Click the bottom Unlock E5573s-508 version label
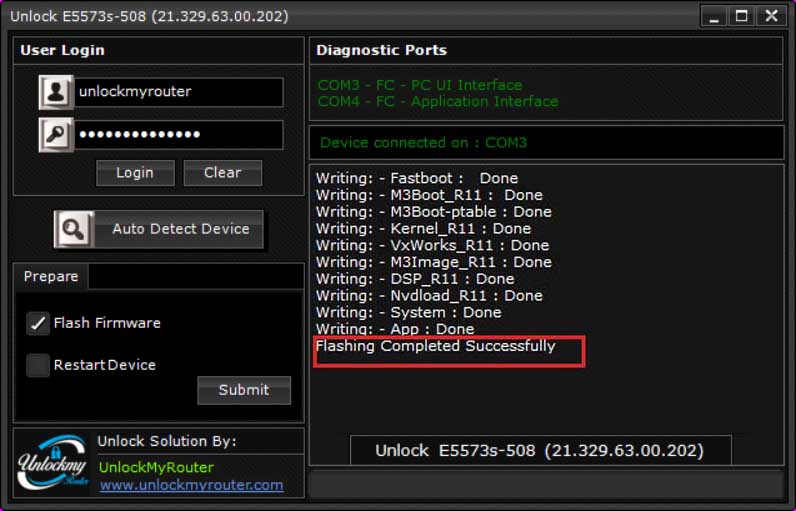The height and width of the screenshot is (511, 796). [540, 451]
